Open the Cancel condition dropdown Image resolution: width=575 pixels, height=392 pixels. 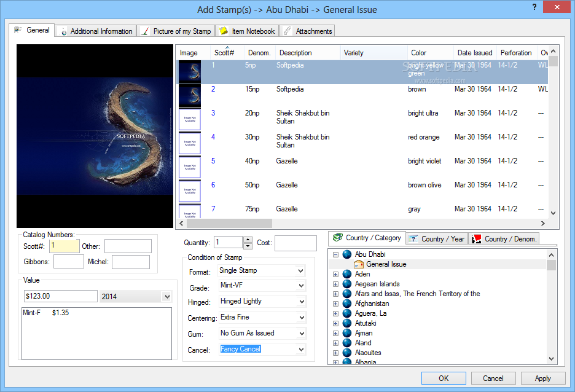tap(300, 350)
